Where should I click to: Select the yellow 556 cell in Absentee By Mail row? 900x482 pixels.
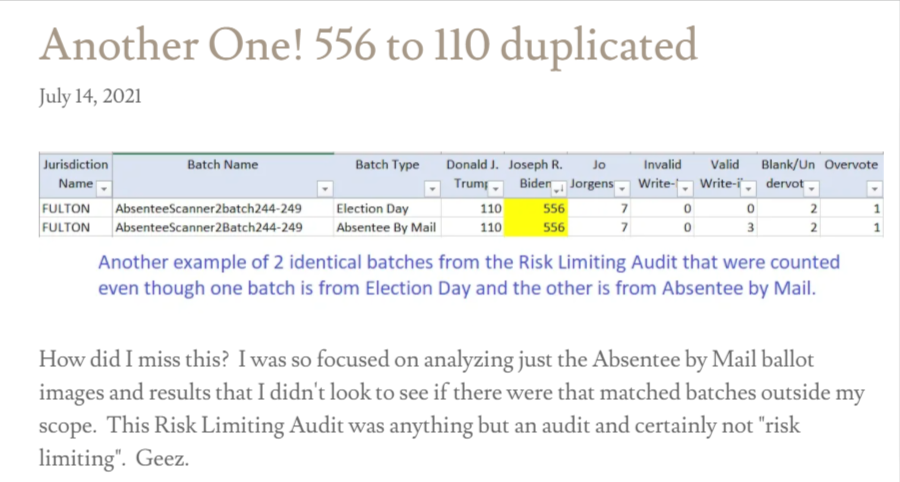(x=537, y=227)
